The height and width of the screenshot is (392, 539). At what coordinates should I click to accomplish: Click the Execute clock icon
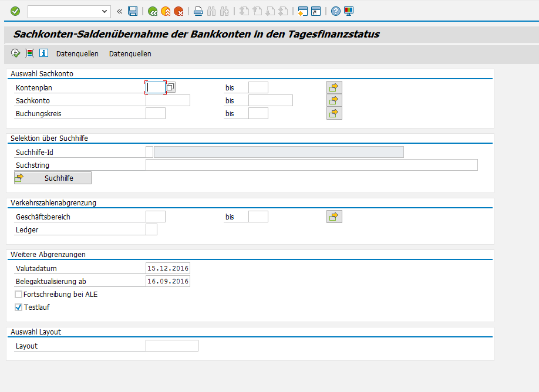click(x=16, y=53)
